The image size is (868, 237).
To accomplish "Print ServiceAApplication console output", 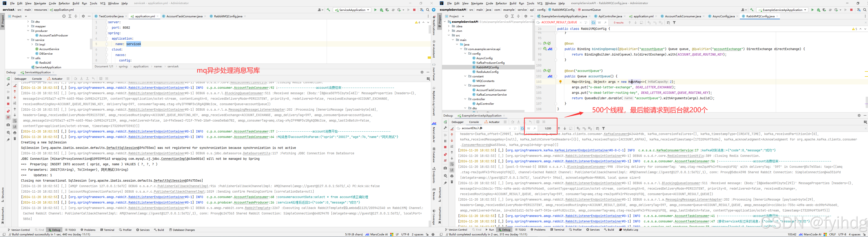I will point(15,133).
